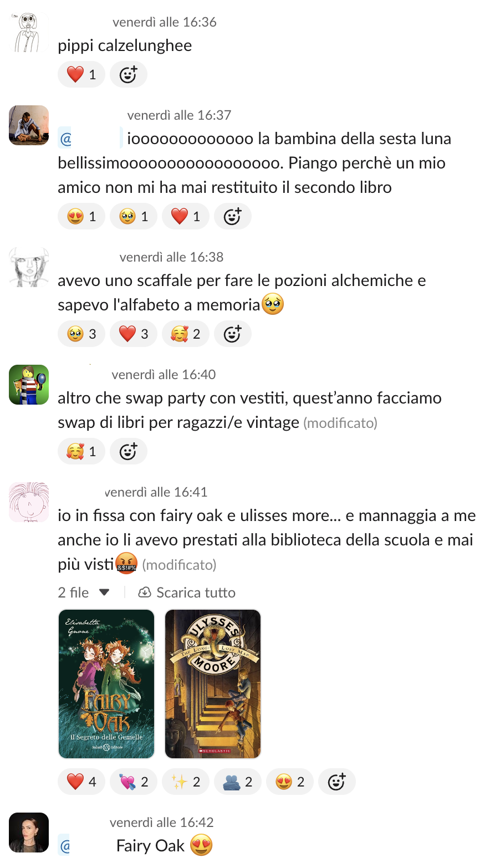Toggle pleading-face reaction on sesta luna message
This screenshot has width=490, height=868.
pos(134,216)
